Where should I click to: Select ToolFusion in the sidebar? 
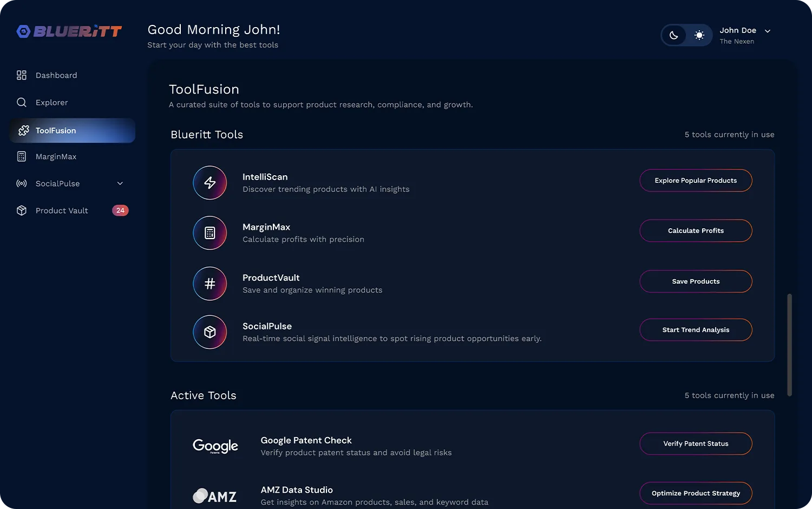click(73, 130)
